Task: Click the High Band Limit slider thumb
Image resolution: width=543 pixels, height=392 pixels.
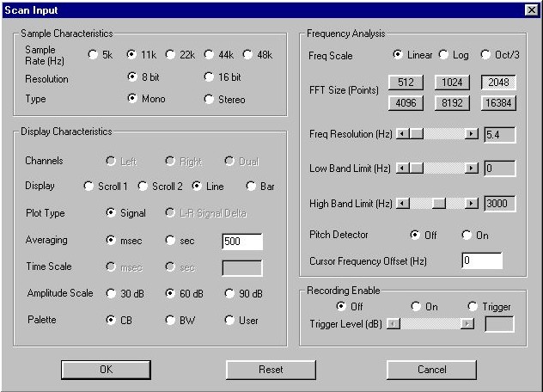Action: tap(439, 203)
